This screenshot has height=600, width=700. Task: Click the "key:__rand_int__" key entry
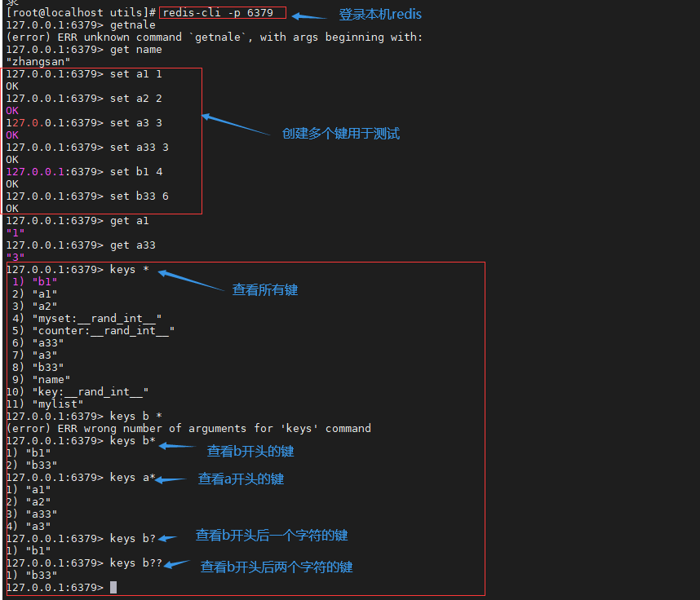[78, 392]
